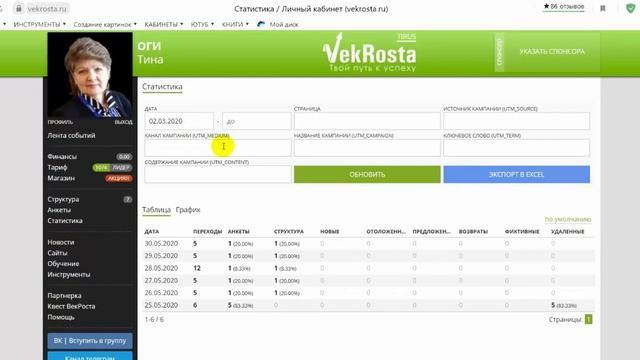Open Статистика in sidebar
Image resolution: width=640 pixels, height=360 pixels.
coord(65,221)
